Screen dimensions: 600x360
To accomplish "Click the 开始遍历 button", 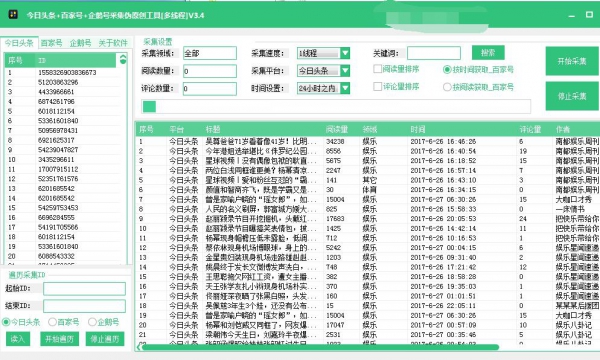I will (59, 339).
